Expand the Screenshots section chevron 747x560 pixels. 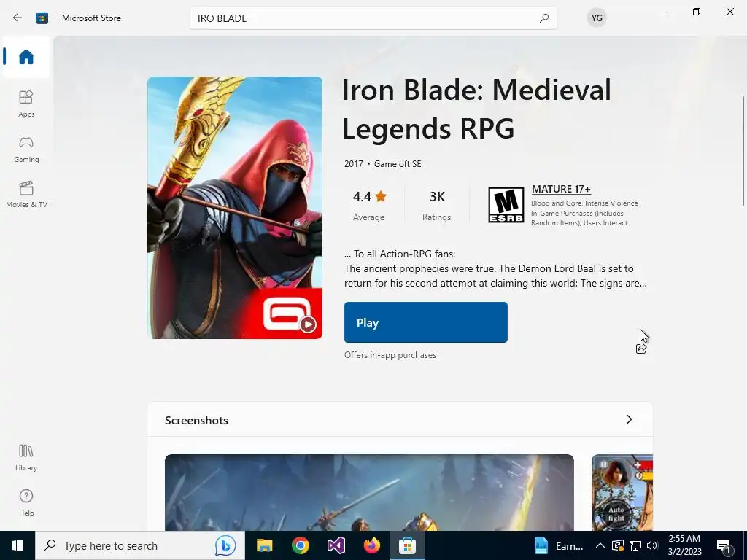(630, 419)
